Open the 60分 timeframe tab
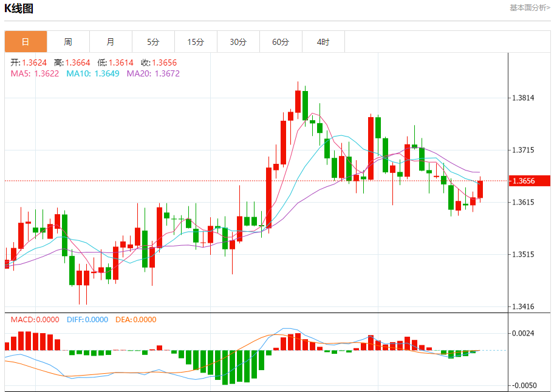Screen dimensions: 557x392 coord(281,42)
